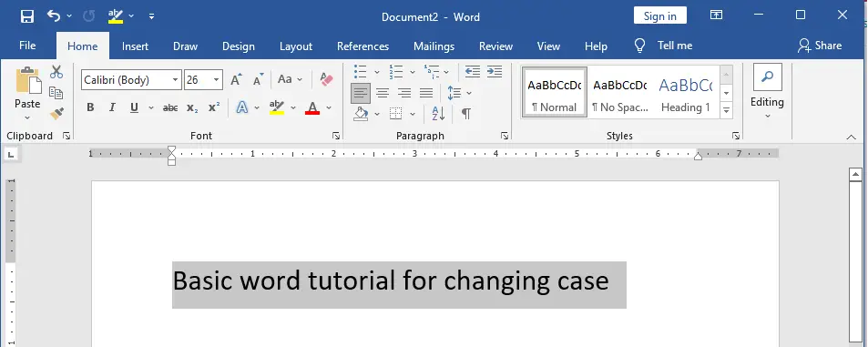This screenshot has width=868, height=347.
Task: Select the Heading 1 style
Action: pos(685,92)
